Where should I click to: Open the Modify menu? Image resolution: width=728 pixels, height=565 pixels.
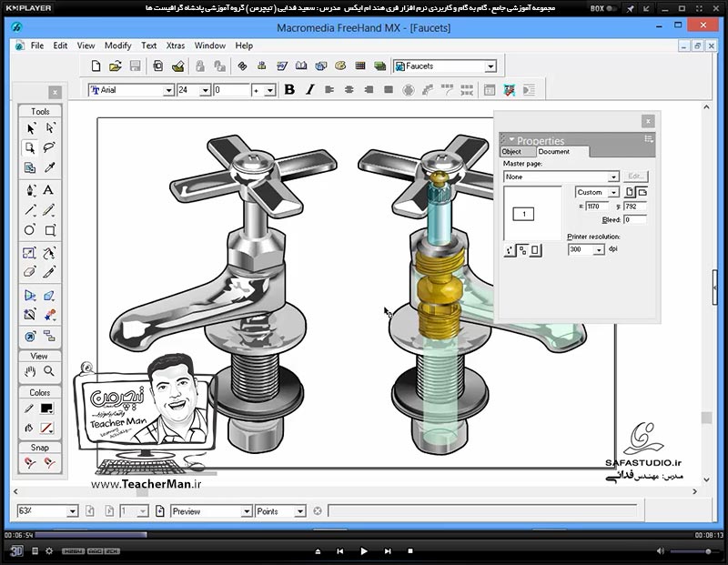[x=118, y=45]
